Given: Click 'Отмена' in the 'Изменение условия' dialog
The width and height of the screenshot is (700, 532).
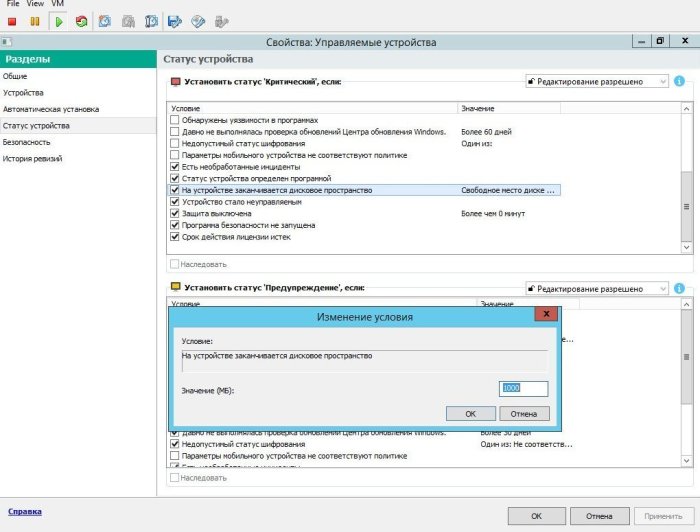Looking at the screenshot, I should point(524,414).
